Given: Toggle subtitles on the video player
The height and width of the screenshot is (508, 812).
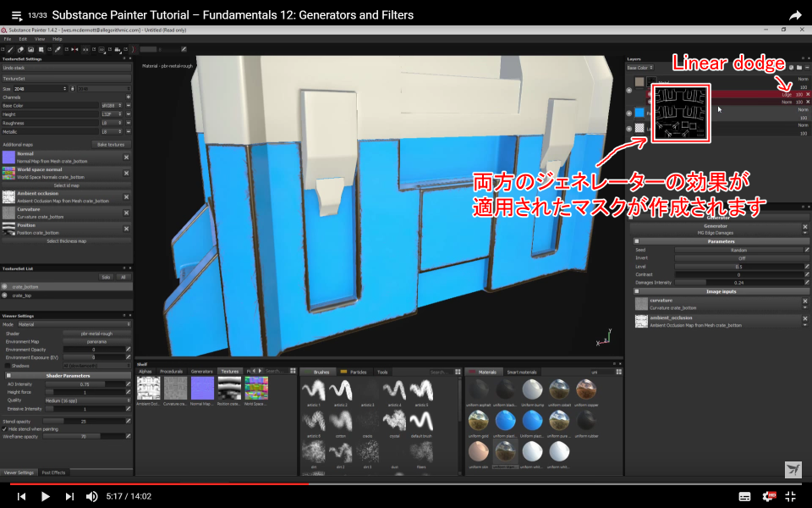Looking at the screenshot, I should [x=744, y=497].
